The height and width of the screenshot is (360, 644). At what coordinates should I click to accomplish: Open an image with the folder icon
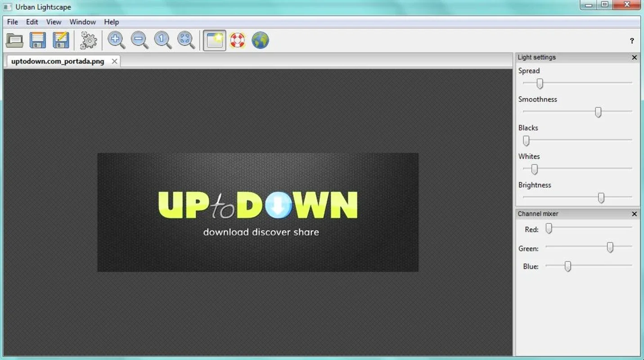[14, 40]
